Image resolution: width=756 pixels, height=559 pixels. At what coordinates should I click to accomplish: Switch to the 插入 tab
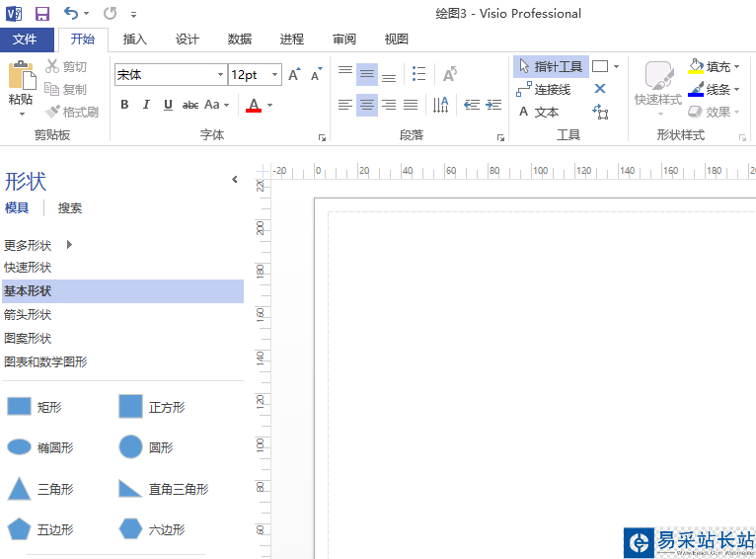coord(134,40)
